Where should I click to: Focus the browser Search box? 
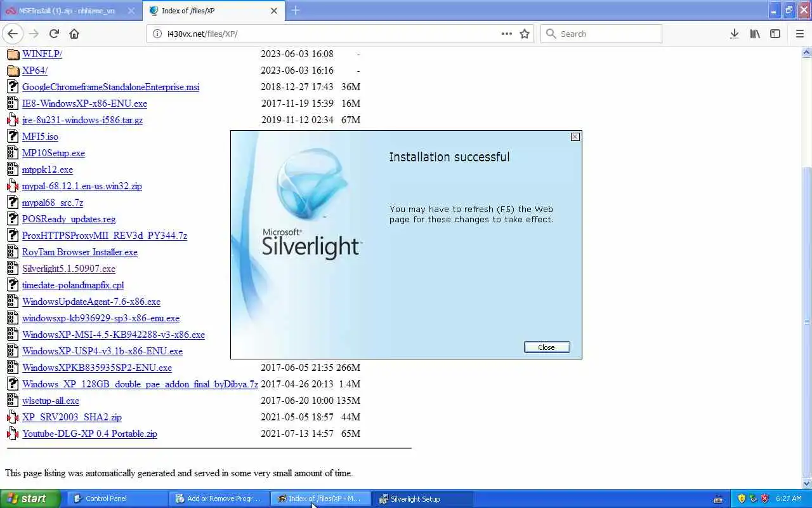click(601, 34)
